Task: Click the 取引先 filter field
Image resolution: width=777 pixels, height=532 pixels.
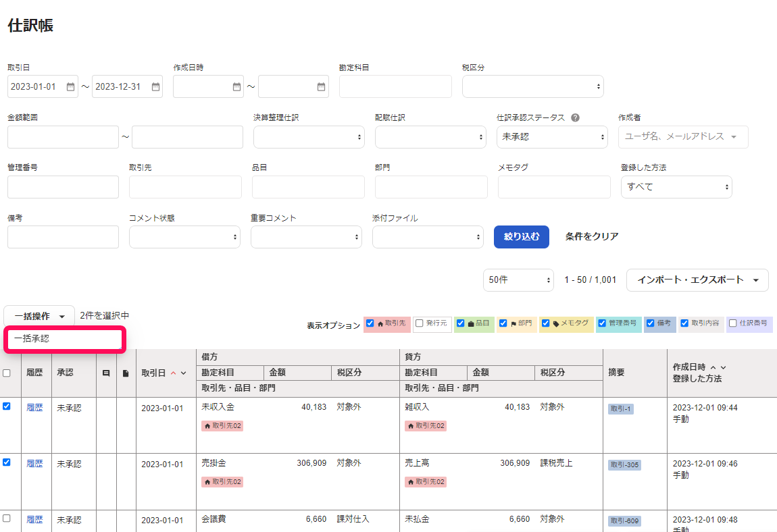Action: pos(185,187)
